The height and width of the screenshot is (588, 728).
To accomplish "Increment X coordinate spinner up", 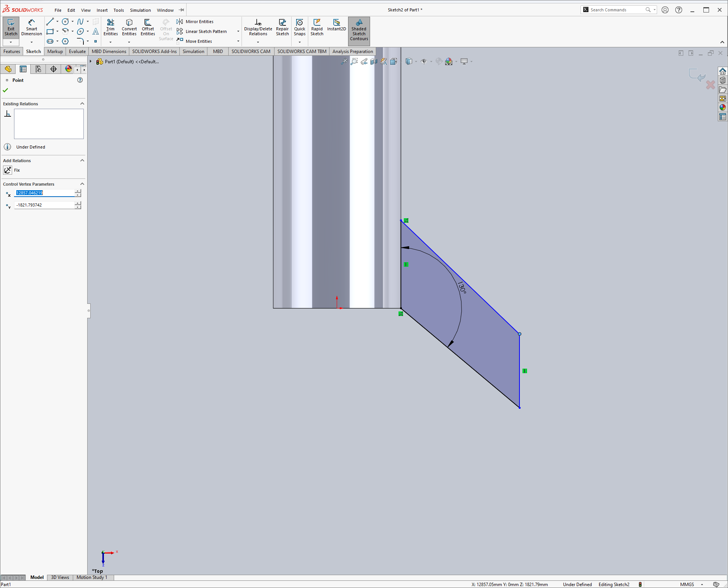I will point(78,191).
